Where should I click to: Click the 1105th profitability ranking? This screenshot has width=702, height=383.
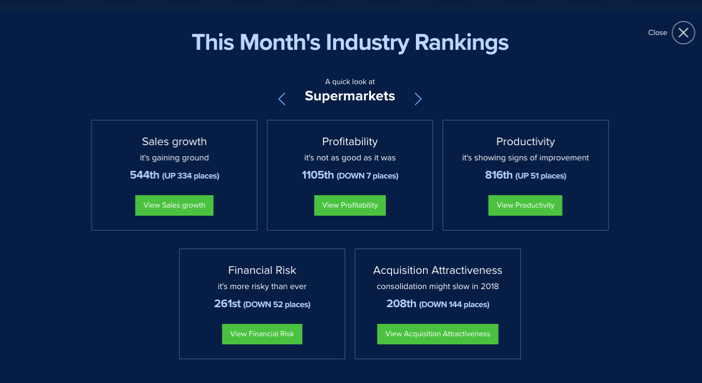coord(318,175)
